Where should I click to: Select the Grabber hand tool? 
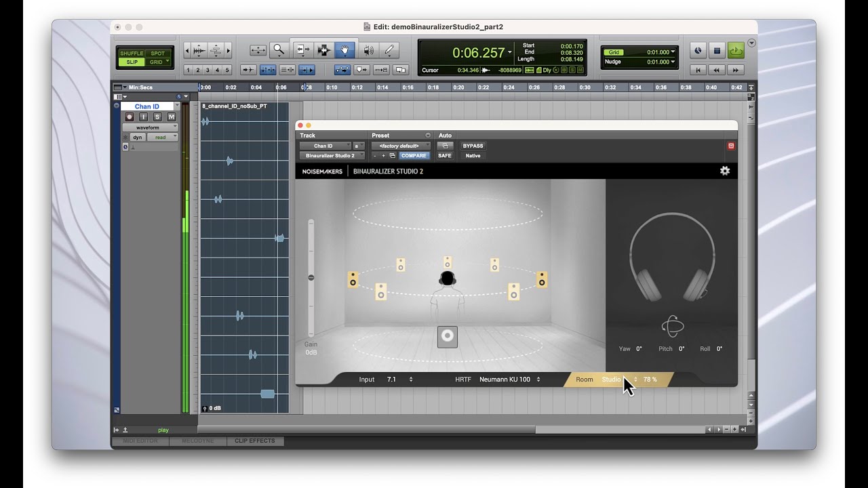point(345,50)
